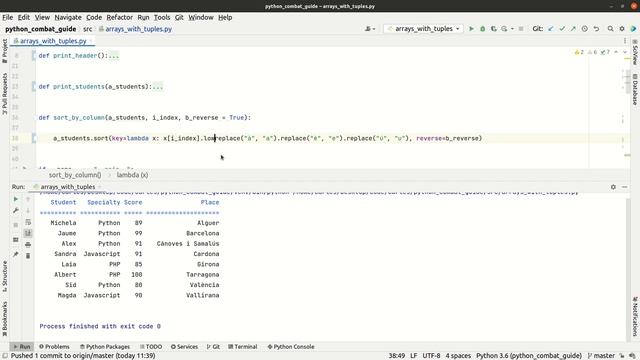This screenshot has width=640, height=360.
Task: Open the Window menu
Action: (x=200, y=18)
